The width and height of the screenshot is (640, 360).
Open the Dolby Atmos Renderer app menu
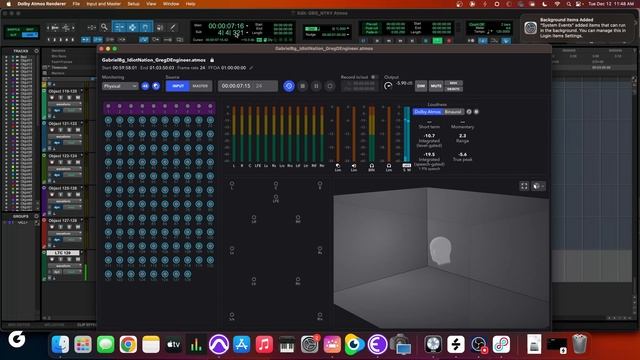coord(42,4)
